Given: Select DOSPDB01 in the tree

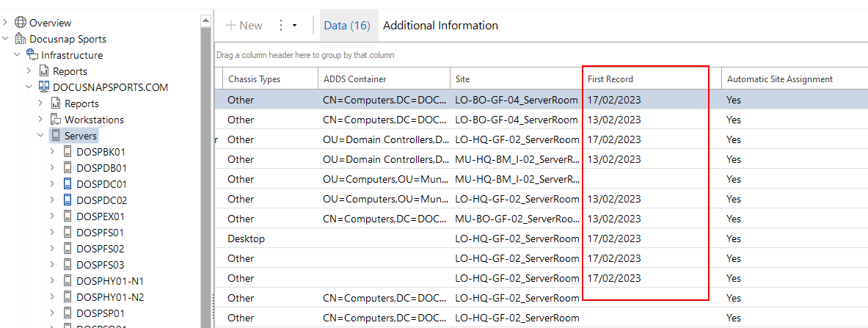Looking at the screenshot, I should pyautogui.click(x=102, y=167).
